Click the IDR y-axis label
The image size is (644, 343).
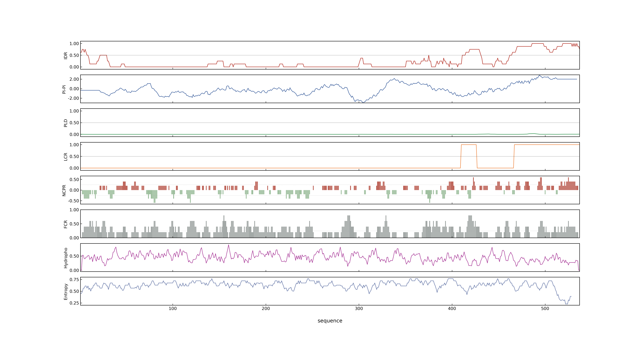(66, 55)
